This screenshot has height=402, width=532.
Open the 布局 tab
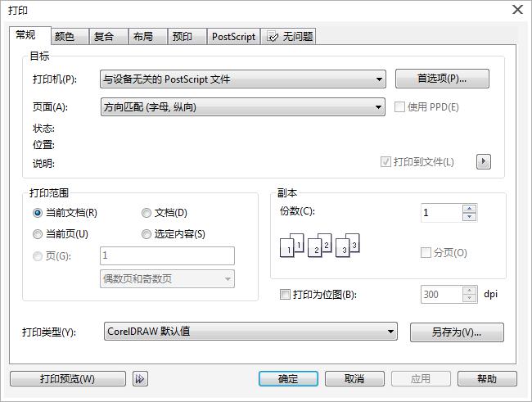(148, 36)
